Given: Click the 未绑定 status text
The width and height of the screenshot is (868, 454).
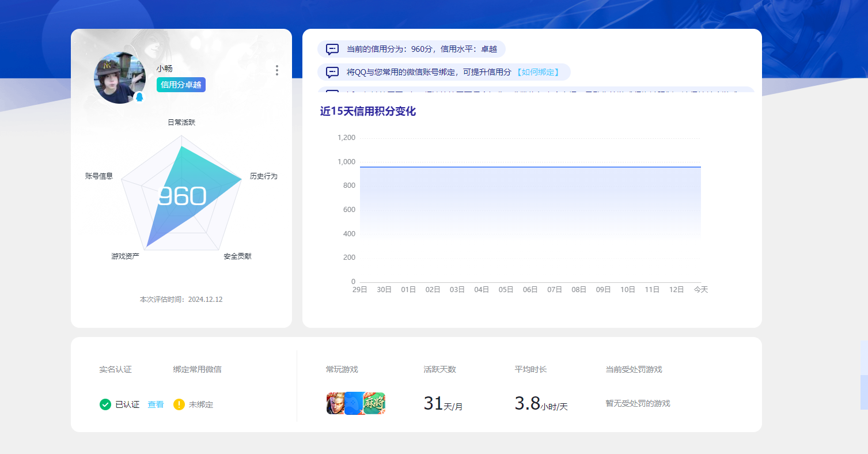Looking at the screenshot, I should tap(201, 404).
